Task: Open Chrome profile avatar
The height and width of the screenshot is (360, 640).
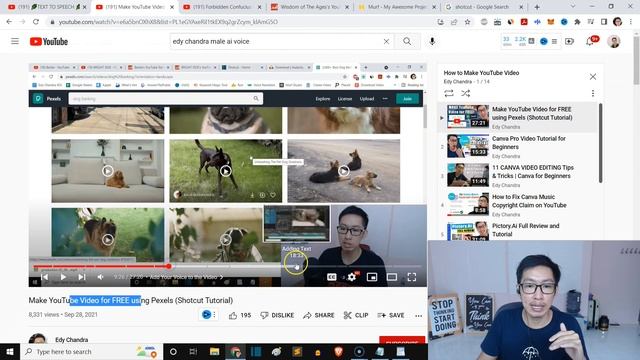Action: tap(617, 22)
